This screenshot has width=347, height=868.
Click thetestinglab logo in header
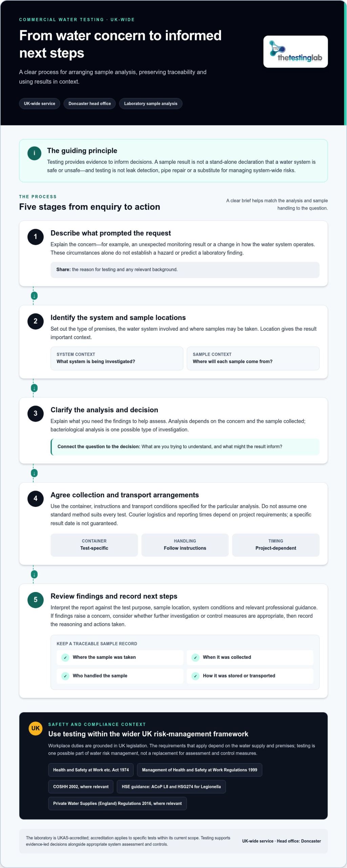click(295, 52)
